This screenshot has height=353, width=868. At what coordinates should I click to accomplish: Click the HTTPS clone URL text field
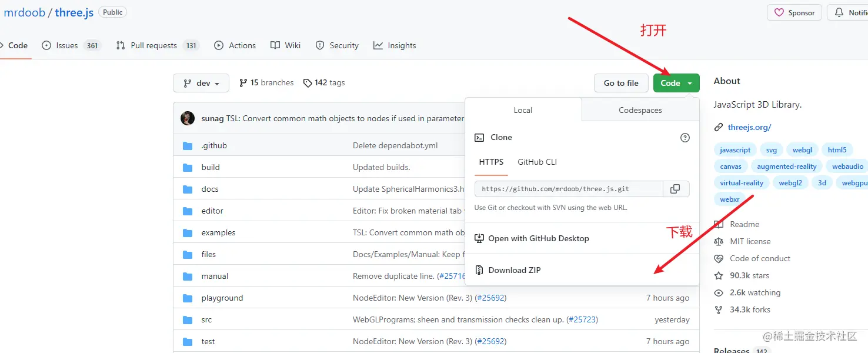pos(568,189)
